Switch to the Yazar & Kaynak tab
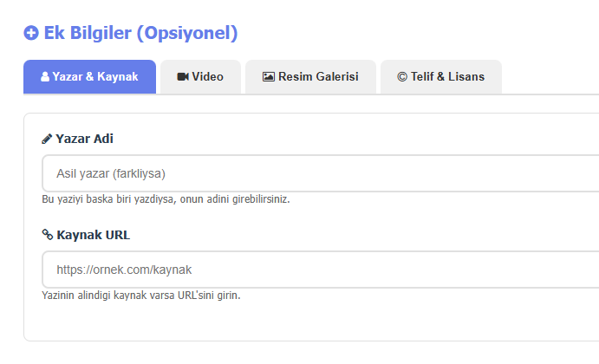The width and height of the screenshot is (599, 364). click(89, 77)
